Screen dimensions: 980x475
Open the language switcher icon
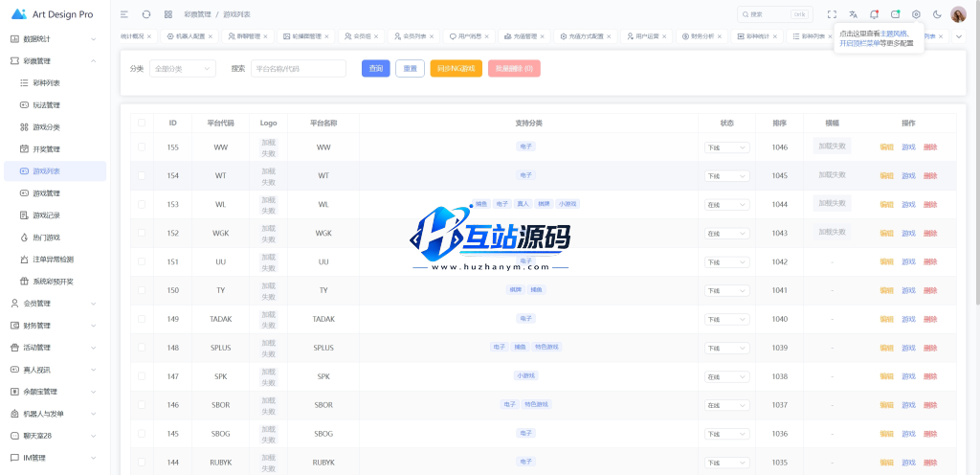[853, 13]
